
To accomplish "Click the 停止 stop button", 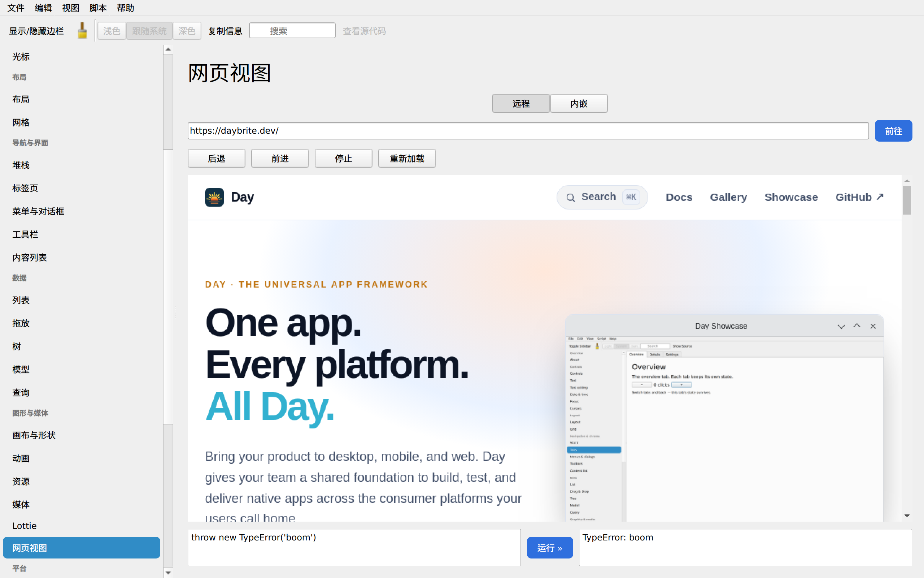I will tap(344, 158).
